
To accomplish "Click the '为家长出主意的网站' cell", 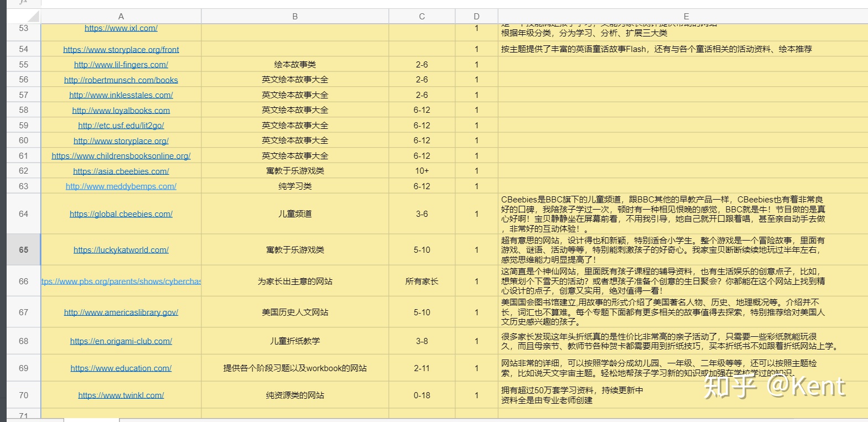I will click(x=295, y=282).
